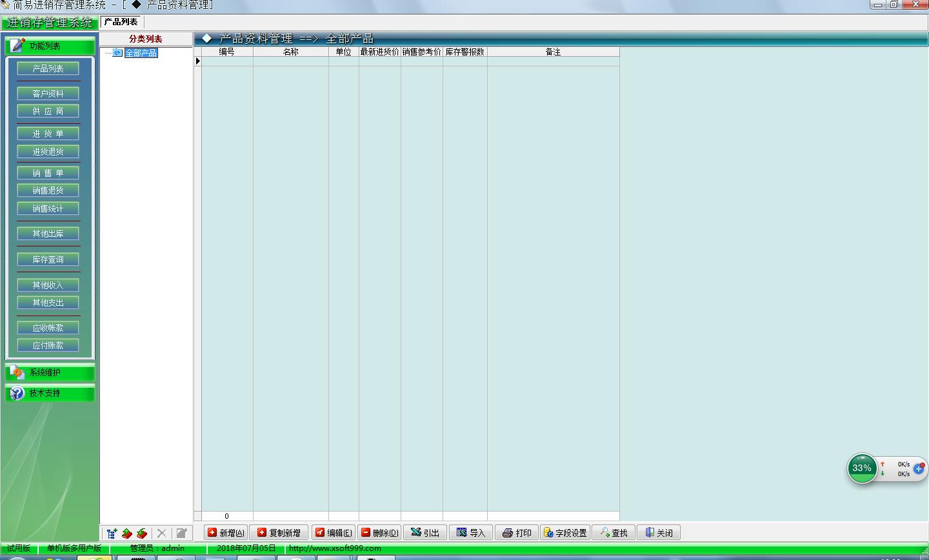The width and height of the screenshot is (929, 560).
Task: Open 应收帐款 accounts receivable
Action: tap(48, 328)
